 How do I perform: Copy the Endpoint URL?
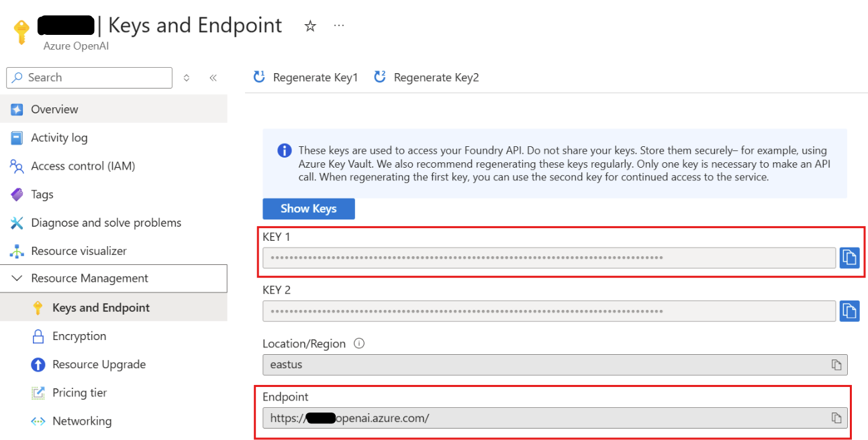pyautogui.click(x=836, y=419)
